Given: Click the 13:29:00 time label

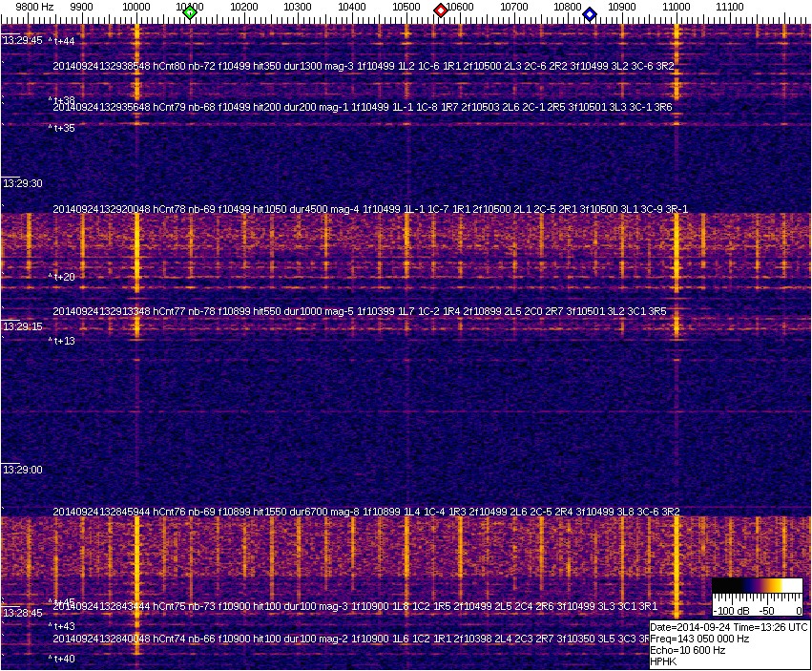Looking at the screenshot, I should point(22,470).
